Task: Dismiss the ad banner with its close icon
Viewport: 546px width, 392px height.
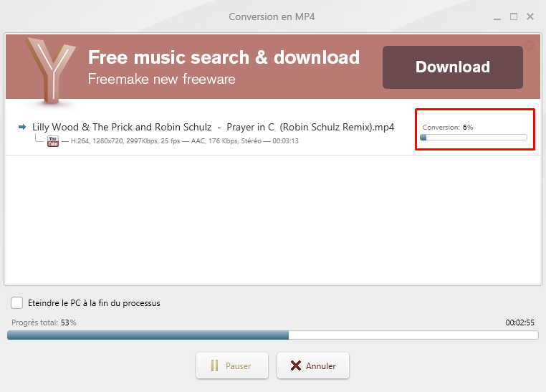Action: 529,46
